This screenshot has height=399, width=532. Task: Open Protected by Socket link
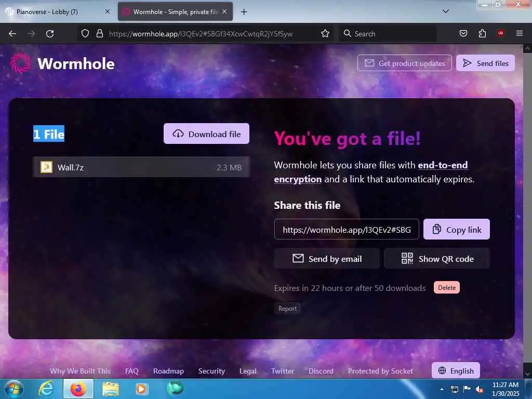click(x=380, y=371)
